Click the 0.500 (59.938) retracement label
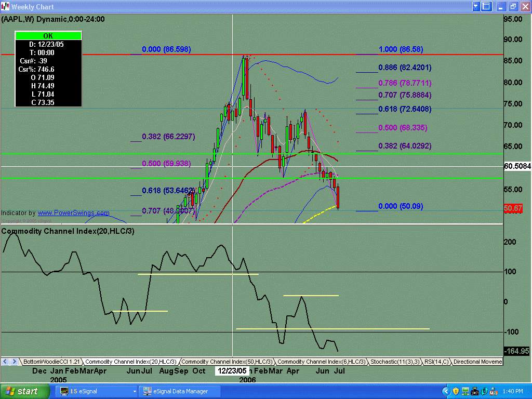The width and height of the screenshot is (532, 399). point(166,164)
